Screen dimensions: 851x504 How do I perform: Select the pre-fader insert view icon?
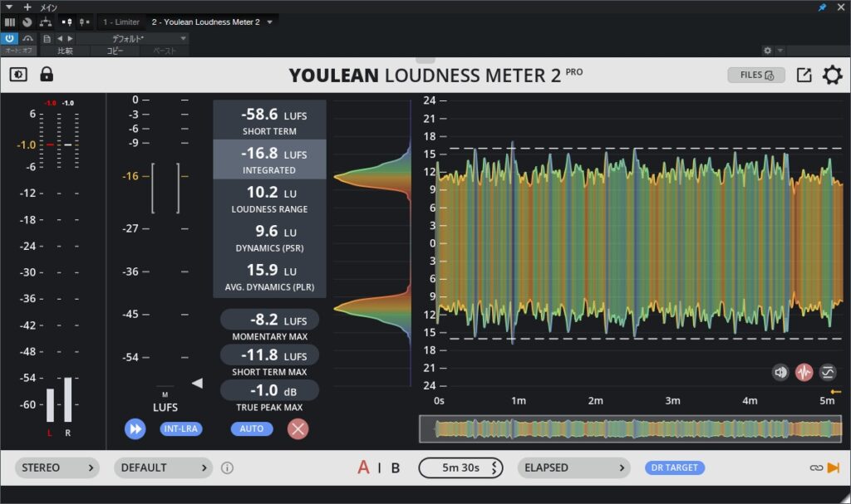pos(66,22)
